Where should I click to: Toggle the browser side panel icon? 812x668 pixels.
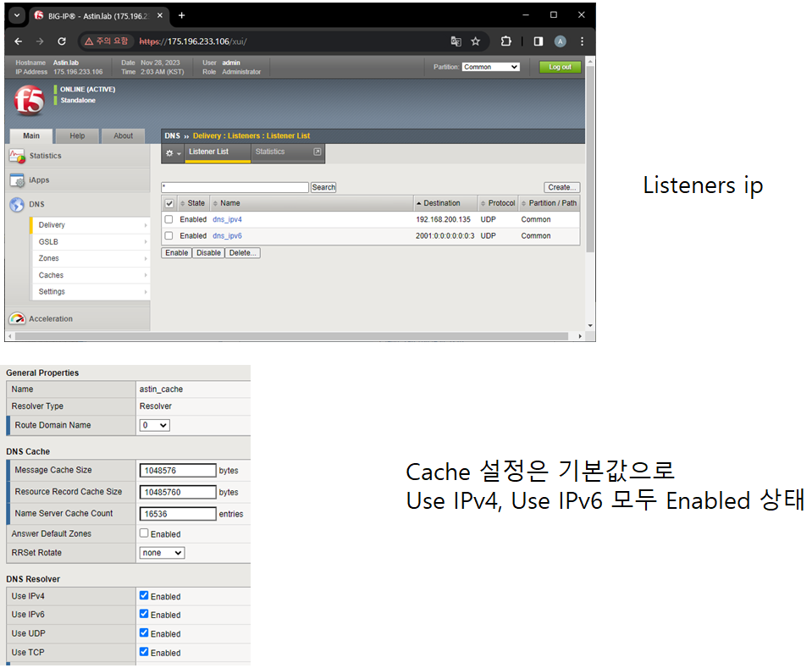539,41
